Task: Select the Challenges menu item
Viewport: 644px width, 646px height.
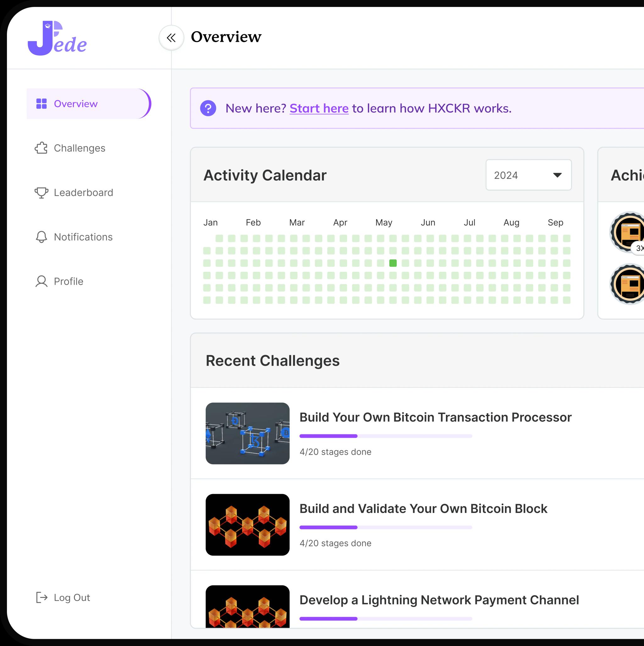Action: (x=80, y=148)
